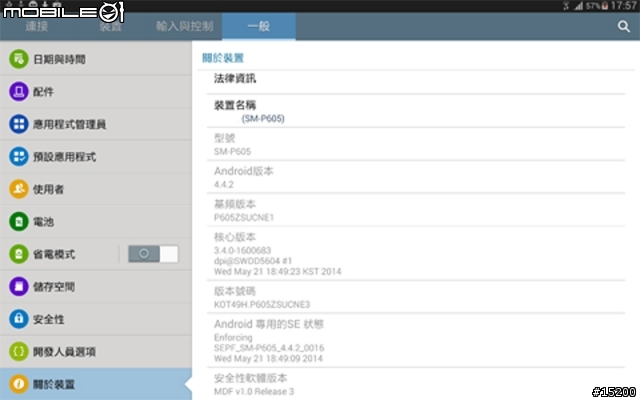Image resolution: width=640 pixels, height=400 pixels.
Task: Select the 一般 tab
Action: [259, 27]
